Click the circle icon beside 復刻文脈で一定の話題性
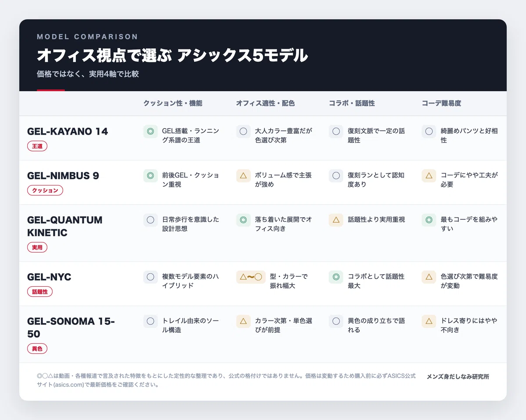The image size is (526, 420). [x=336, y=131]
